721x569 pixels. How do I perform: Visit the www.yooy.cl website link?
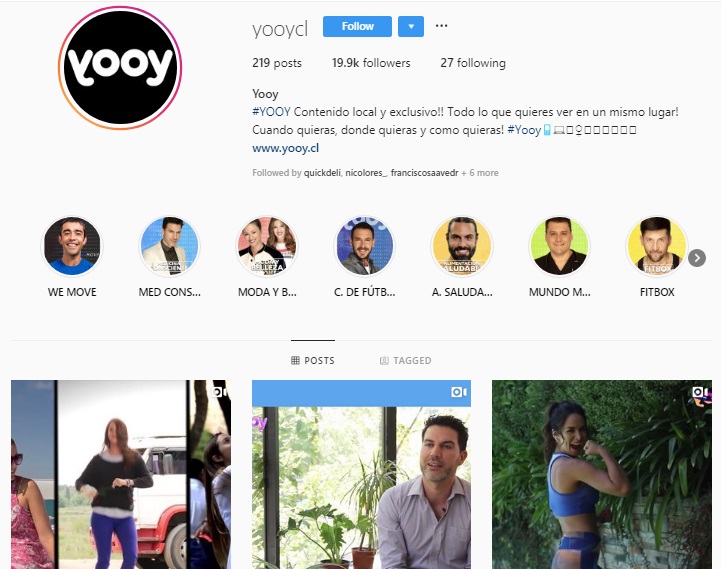click(x=286, y=148)
